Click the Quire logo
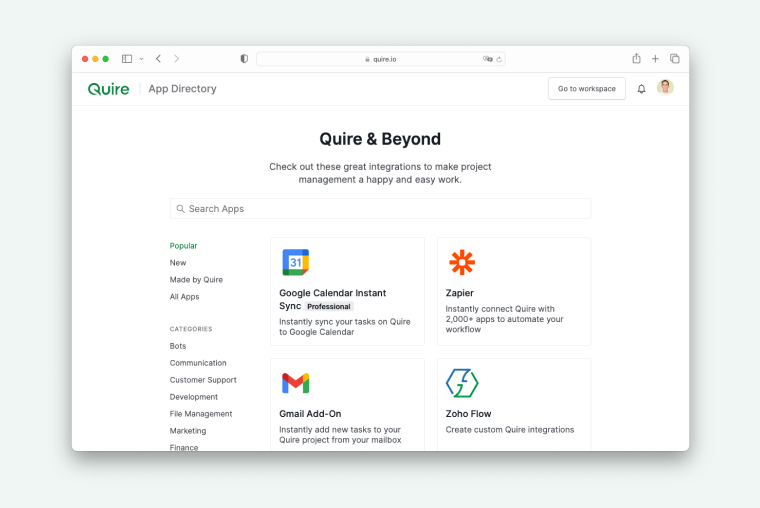This screenshot has height=508, width=760. 109,89
